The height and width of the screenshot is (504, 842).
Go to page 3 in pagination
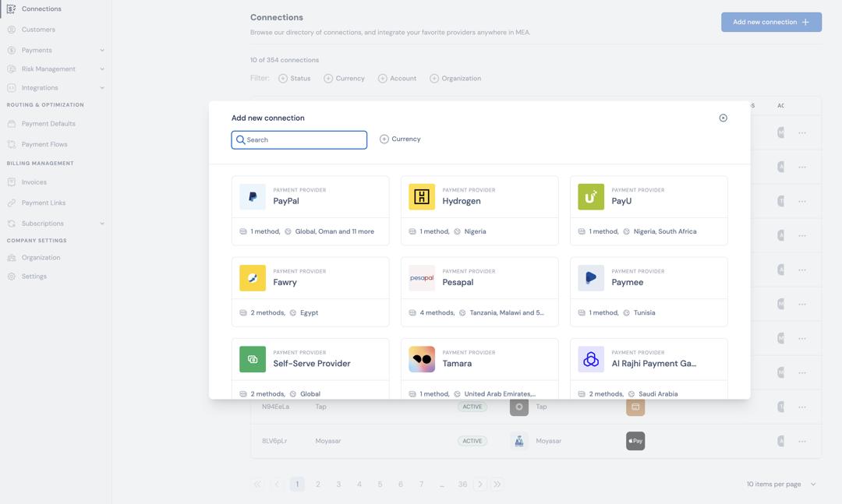338,485
